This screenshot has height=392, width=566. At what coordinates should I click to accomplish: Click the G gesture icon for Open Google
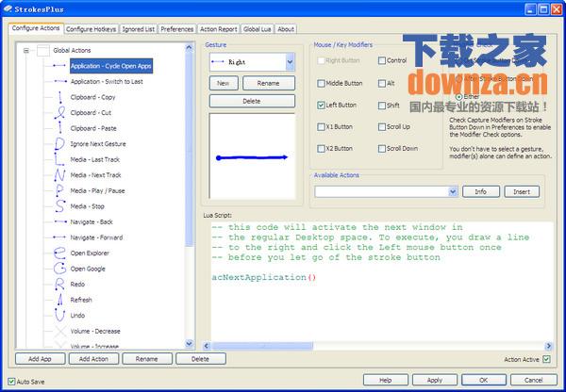[60, 269]
